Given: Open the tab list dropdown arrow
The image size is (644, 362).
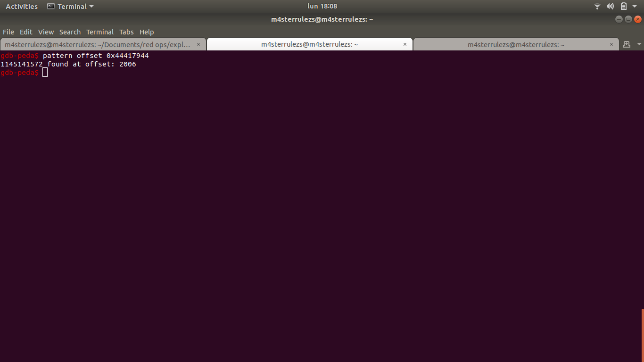Looking at the screenshot, I should [639, 44].
